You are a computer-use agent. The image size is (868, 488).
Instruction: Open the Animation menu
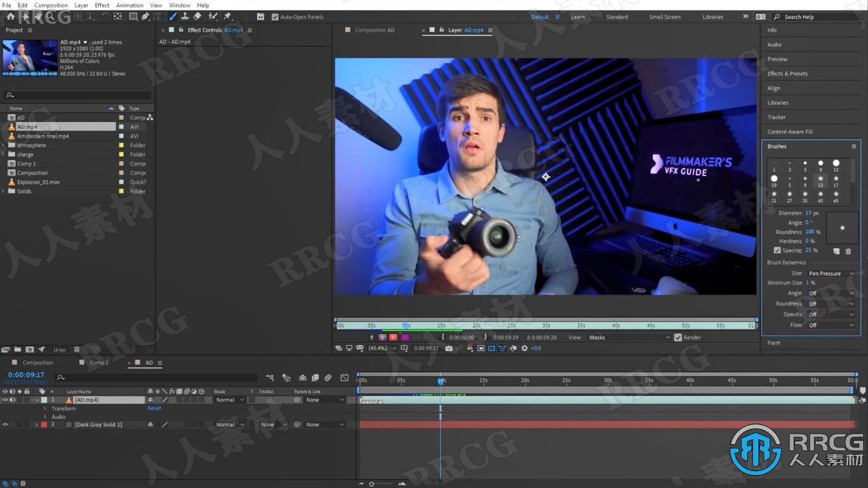[x=130, y=5]
